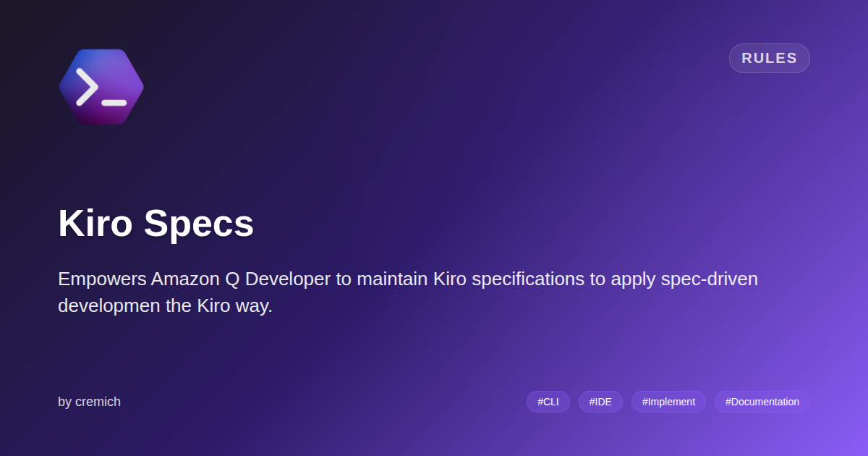Click the underscore cursor inside the hexagon logo

114,103
